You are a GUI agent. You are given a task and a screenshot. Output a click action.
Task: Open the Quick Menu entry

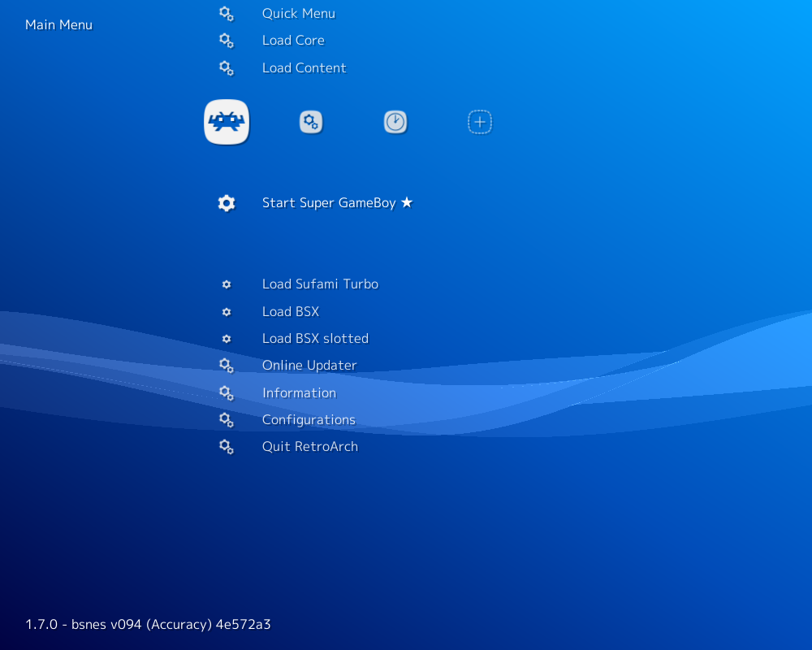click(298, 14)
